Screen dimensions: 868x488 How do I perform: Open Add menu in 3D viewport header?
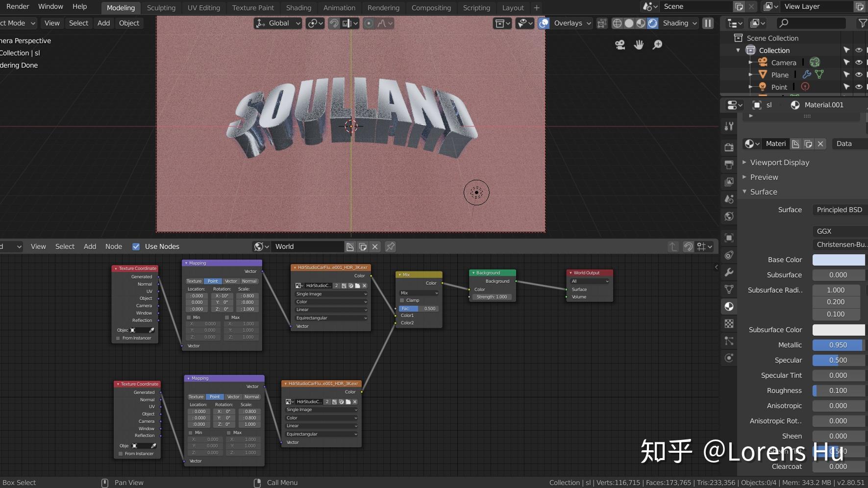point(103,23)
